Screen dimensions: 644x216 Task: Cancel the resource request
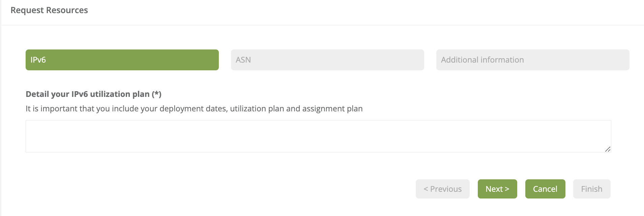545,189
